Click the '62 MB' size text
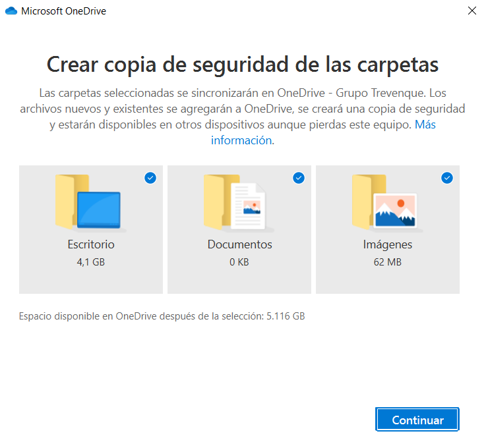The image size is (488, 448). pos(388,262)
